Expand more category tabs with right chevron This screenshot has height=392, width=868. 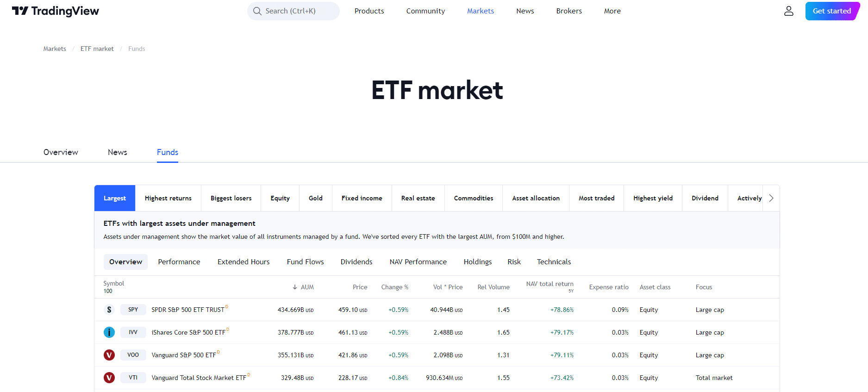pos(771,198)
